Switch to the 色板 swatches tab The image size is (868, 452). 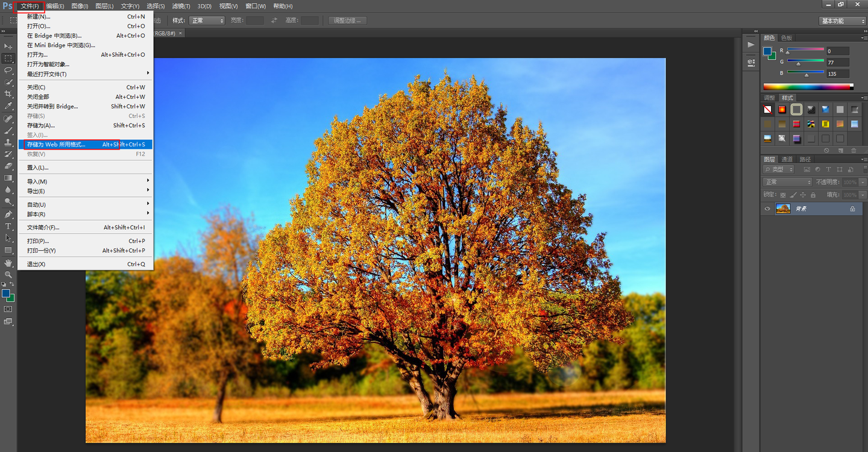coord(787,37)
